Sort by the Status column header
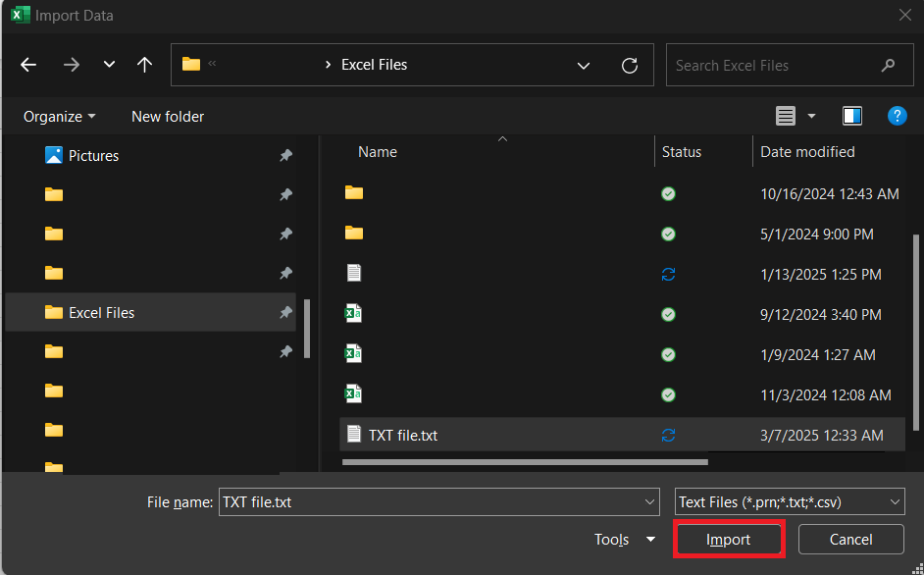Image resolution: width=924 pixels, height=575 pixels. (x=681, y=152)
